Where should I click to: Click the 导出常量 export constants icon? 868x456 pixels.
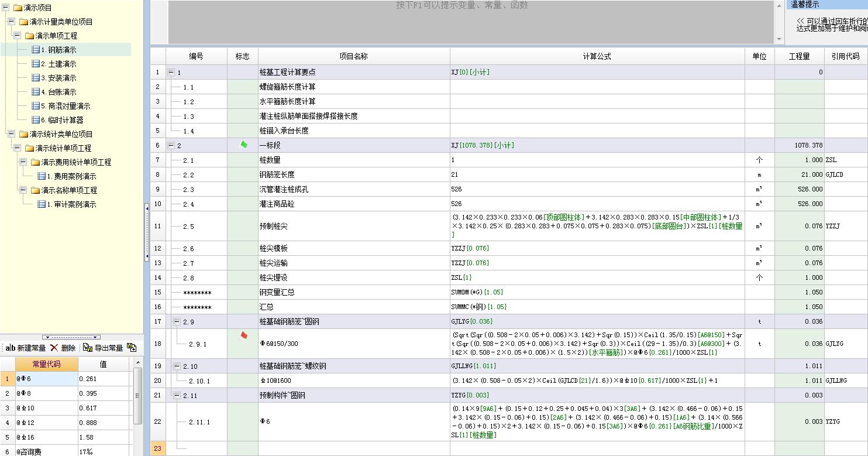(88, 348)
